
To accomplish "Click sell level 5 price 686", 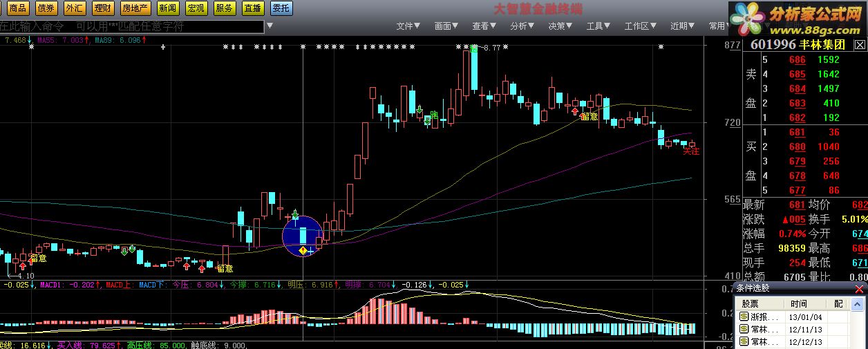I will click(798, 60).
